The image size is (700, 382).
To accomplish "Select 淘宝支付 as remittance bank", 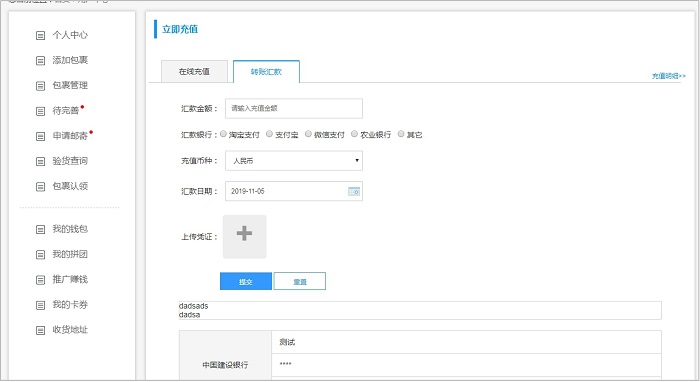I will click(x=223, y=134).
